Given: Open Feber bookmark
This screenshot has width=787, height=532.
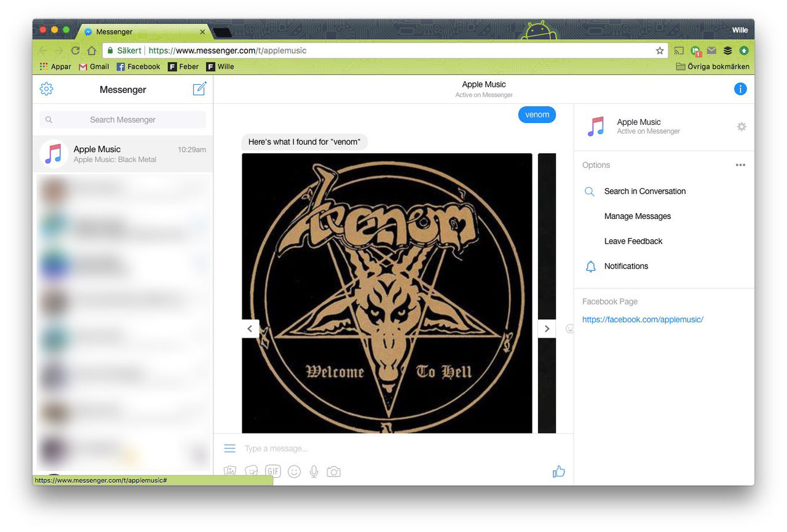Looking at the screenshot, I should (x=183, y=66).
